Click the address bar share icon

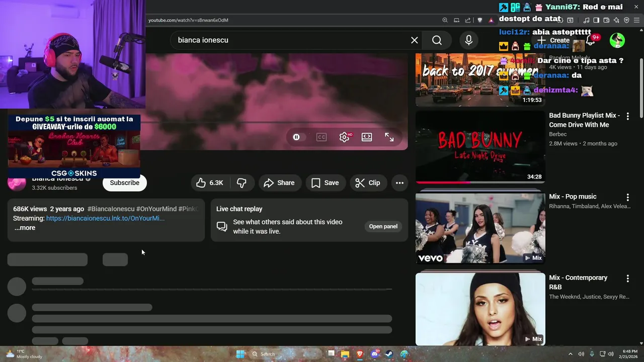point(468,20)
